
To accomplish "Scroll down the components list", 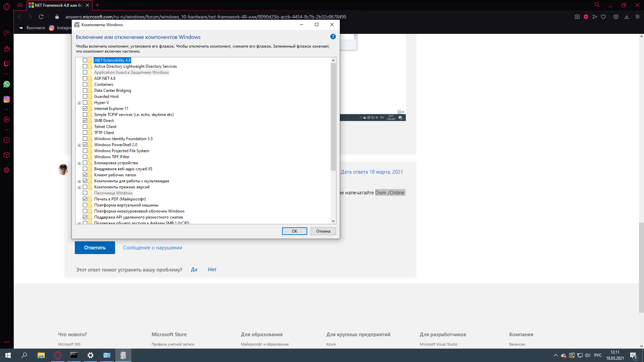I will tap(333, 221).
